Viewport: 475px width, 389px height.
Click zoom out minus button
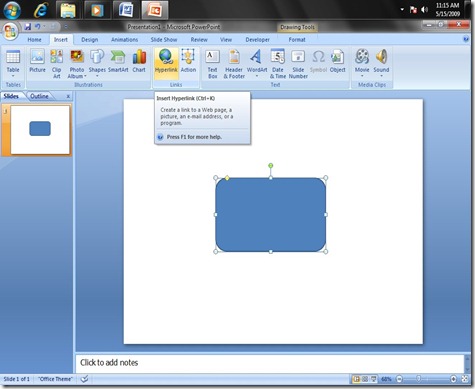coord(399,379)
